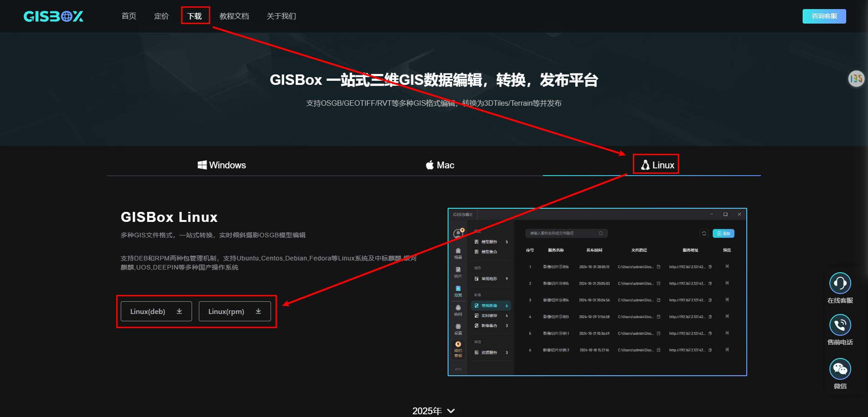Image resolution: width=868 pixels, height=417 pixels.
Task: Select the Linux download tab
Action: tap(657, 165)
